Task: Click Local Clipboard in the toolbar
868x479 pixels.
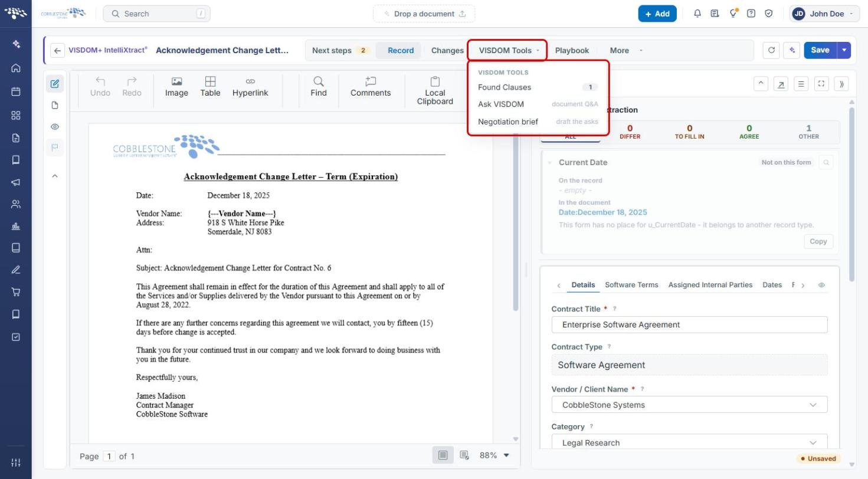Action: click(435, 91)
